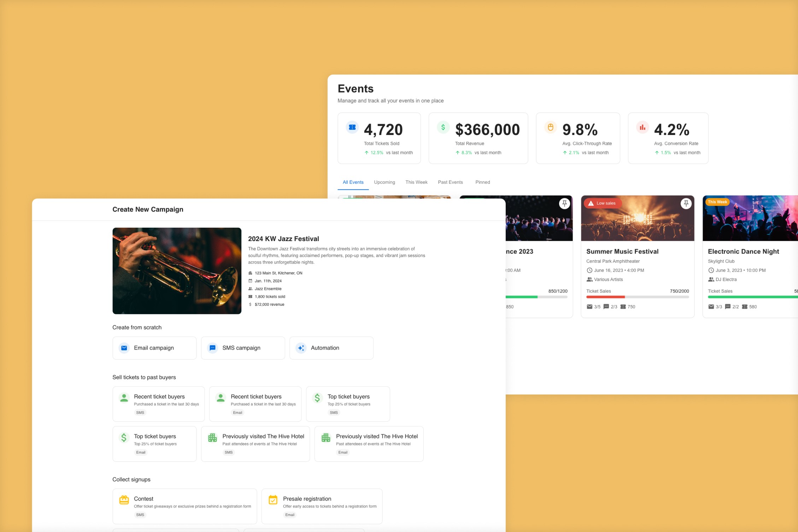Click the people icon beside Various Artists
The height and width of the screenshot is (532, 798).
(x=589, y=280)
